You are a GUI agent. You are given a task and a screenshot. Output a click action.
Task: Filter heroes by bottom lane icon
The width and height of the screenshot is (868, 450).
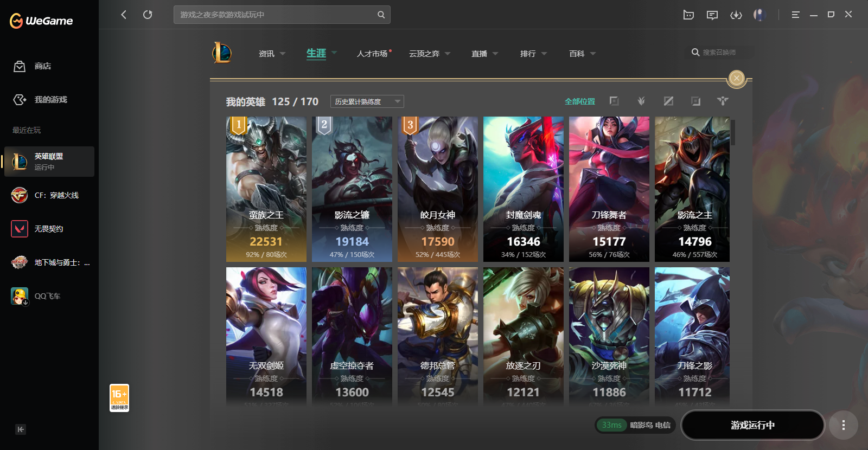point(695,101)
